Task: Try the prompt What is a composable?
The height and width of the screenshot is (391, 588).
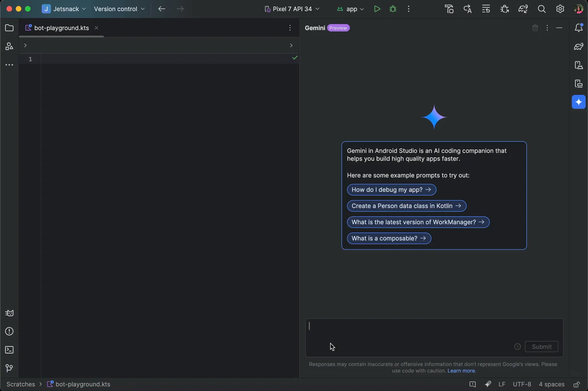Action: click(389, 238)
